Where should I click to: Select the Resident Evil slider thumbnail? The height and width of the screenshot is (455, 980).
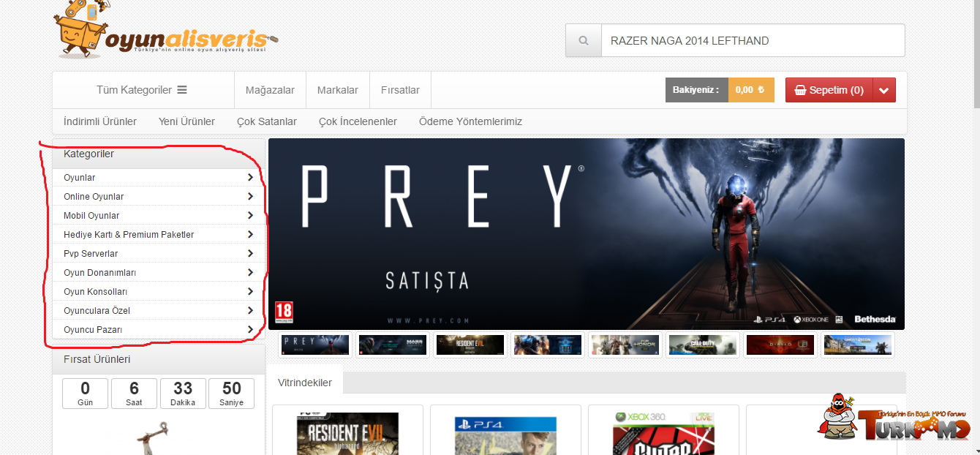point(470,345)
